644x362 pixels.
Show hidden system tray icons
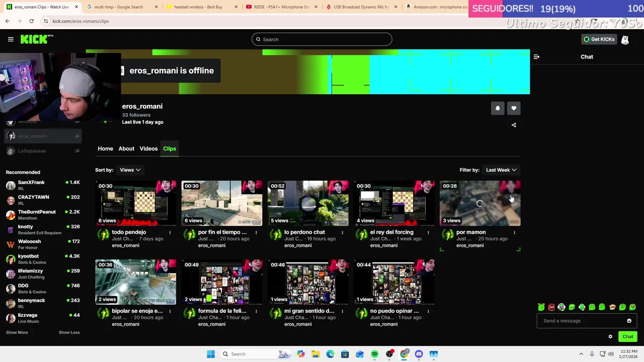click(x=581, y=354)
